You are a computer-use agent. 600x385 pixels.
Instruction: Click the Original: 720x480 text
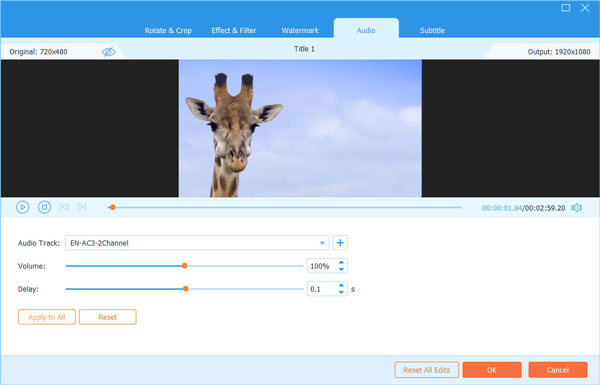(38, 52)
